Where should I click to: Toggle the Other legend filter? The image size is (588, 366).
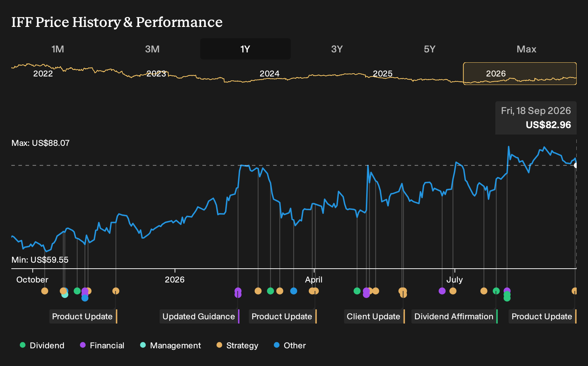click(x=290, y=345)
